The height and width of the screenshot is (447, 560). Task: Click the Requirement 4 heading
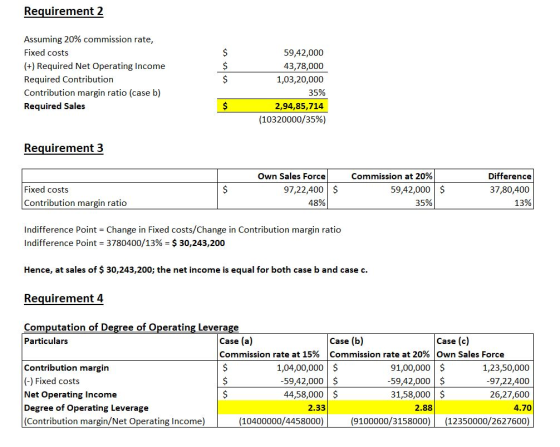pos(64,298)
